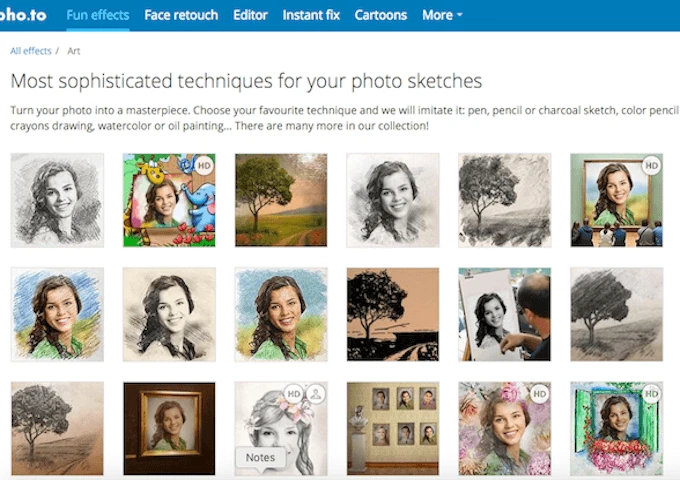Image resolution: width=680 pixels, height=480 pixels.
Task: Go to Instant fix section
Action: pos(311,15)
